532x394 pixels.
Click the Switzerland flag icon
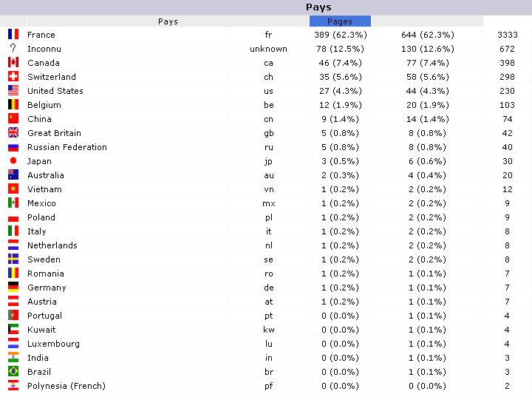13,76
